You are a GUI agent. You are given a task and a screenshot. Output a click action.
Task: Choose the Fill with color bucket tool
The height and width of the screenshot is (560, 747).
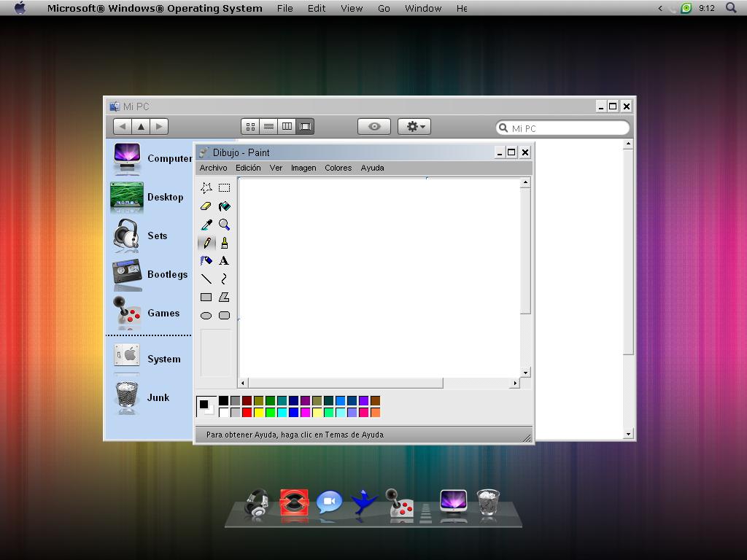224,206
